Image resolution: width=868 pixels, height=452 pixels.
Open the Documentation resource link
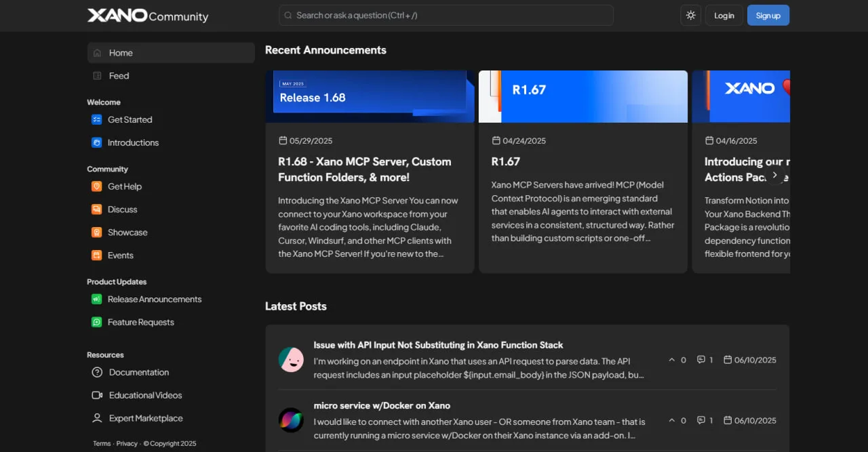139,372
